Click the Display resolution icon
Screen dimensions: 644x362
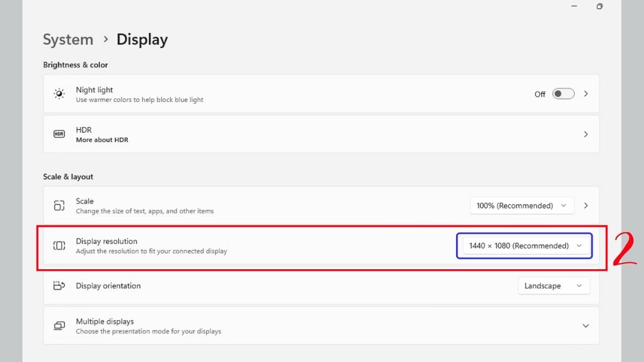pos(59,246)
